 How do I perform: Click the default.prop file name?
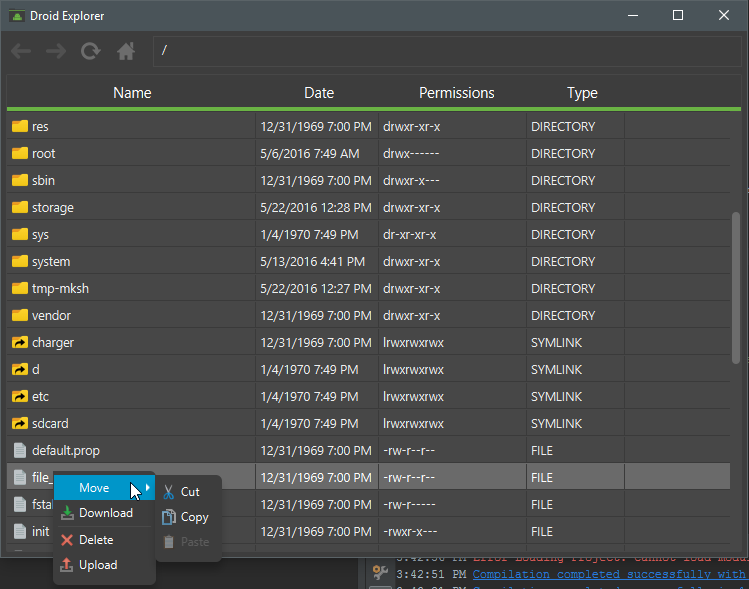[66, 450]
